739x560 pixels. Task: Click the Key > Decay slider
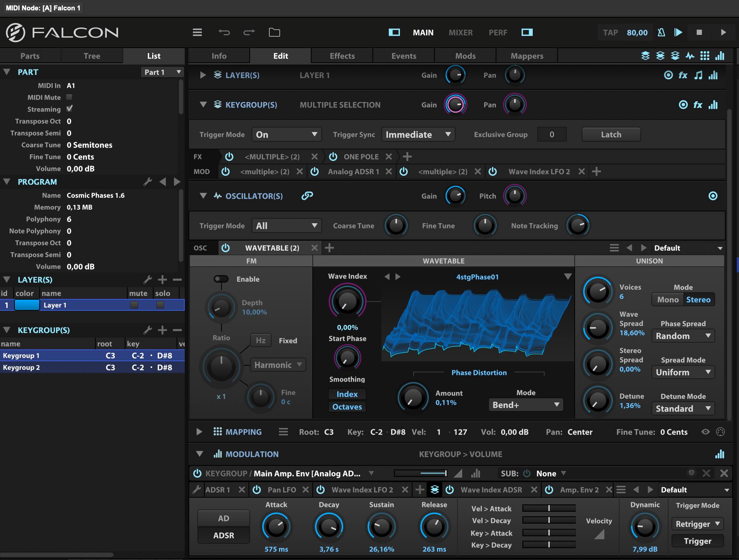[x=549, y=544]
